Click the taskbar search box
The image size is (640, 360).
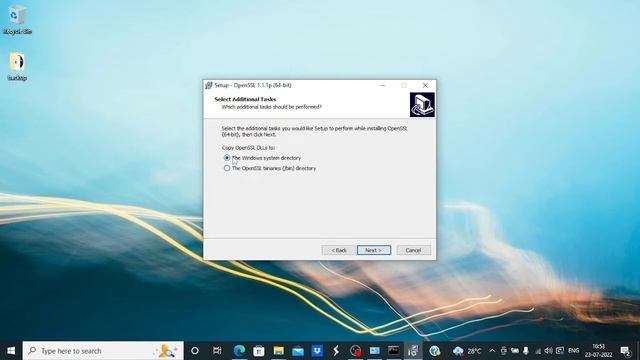103,351
